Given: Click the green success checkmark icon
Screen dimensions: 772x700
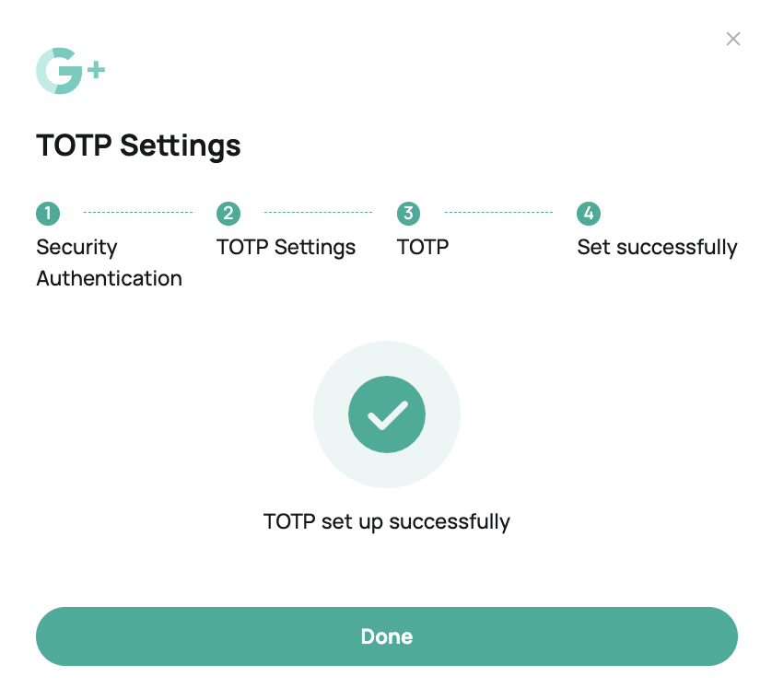Looking at the screenshot, I should pyautogui.click(x=387, y=414).
